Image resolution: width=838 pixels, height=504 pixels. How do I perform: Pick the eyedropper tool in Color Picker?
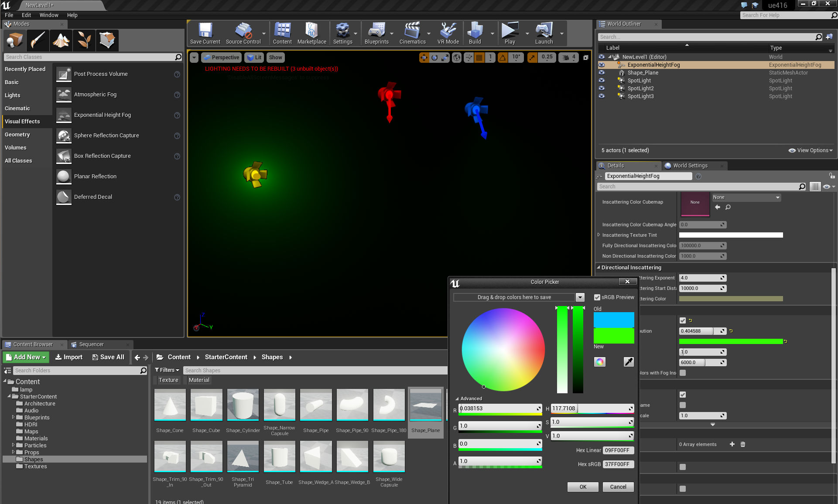tap(628, 362)
